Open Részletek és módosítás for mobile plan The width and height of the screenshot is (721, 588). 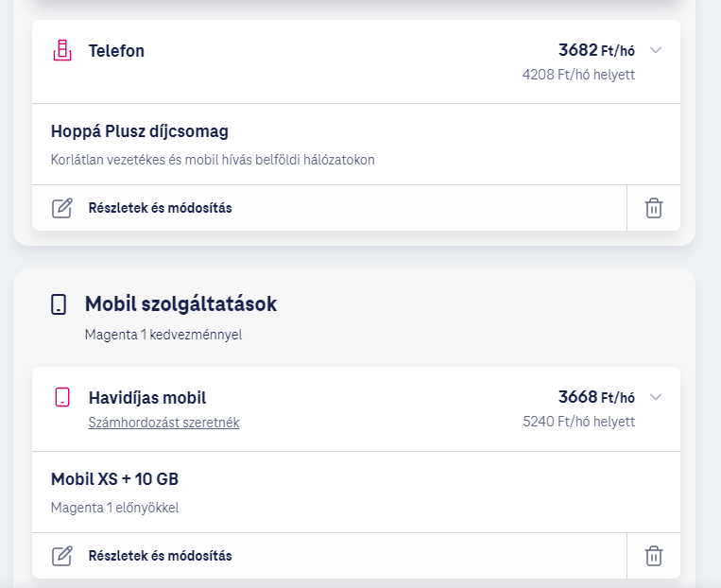point(160,556)
